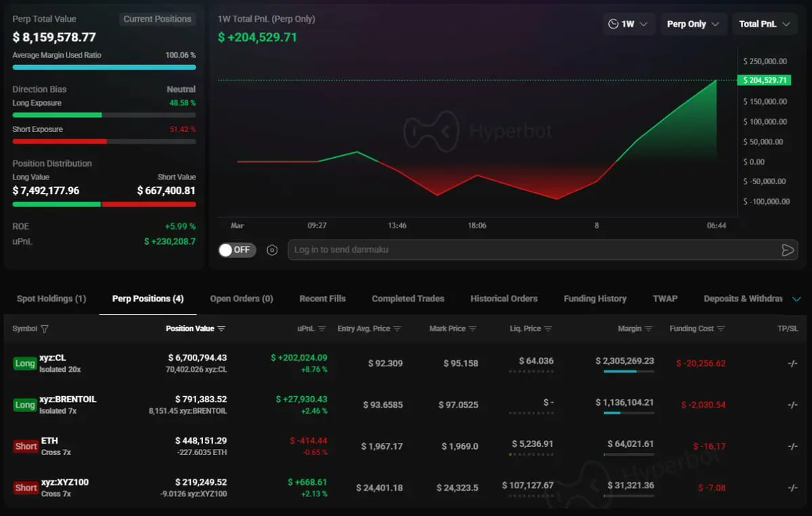Click funding cost -20,256.62
The height and width of the screenshot is (516, 812).
[701, 364]
